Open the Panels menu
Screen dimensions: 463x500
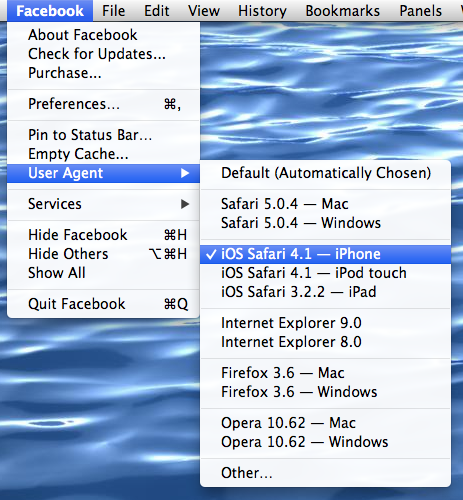[x=421, y=11]
